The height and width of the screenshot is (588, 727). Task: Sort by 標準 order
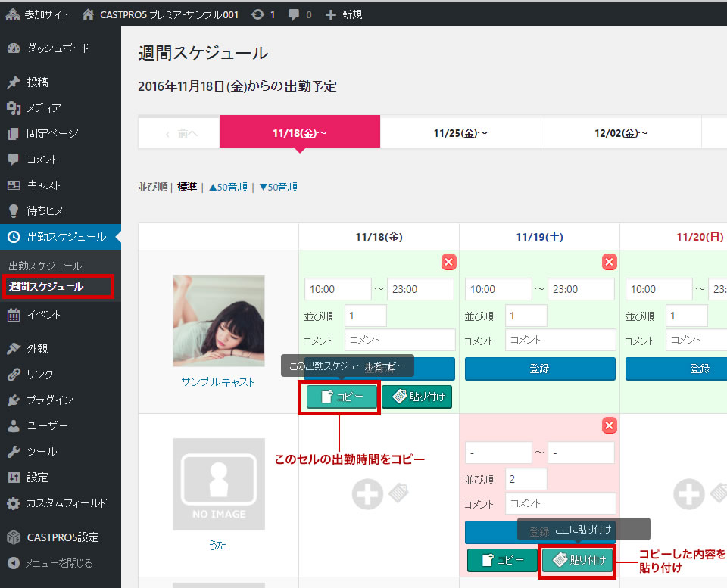pyautogui.click(x=187, y=187)
